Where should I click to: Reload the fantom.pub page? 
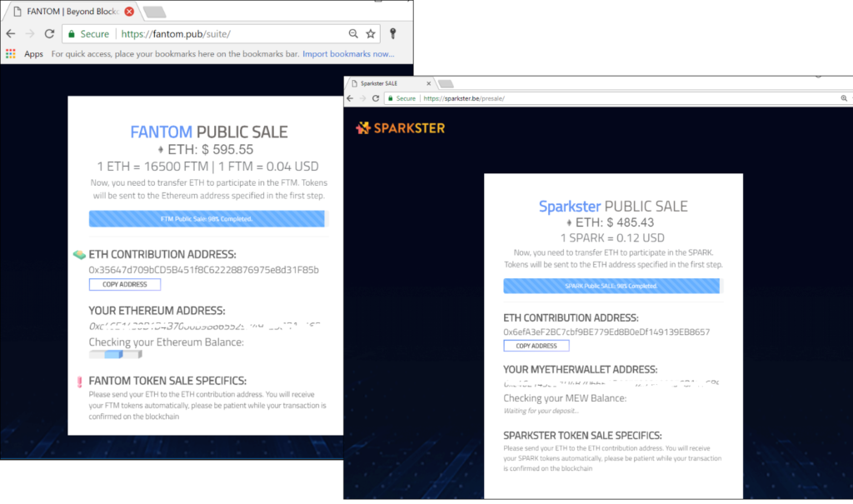(49, 34)
